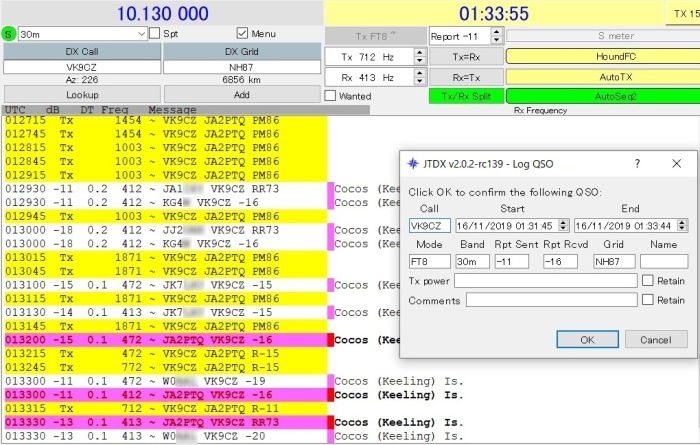Image resolution: width=700 pixels, height=445 pixels.
Task: Click the TX 15 indicator at top right
Action: [683, 13]
